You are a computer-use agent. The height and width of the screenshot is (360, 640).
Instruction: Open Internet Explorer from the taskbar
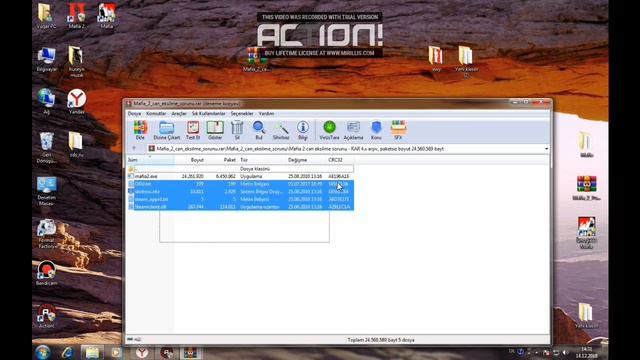[67, 352]
